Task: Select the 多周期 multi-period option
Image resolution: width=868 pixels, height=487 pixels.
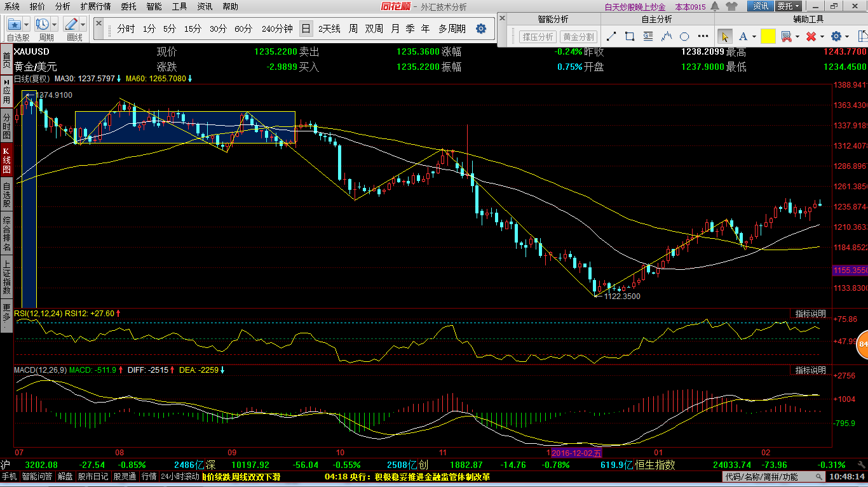Action: [x=452, y=29]
